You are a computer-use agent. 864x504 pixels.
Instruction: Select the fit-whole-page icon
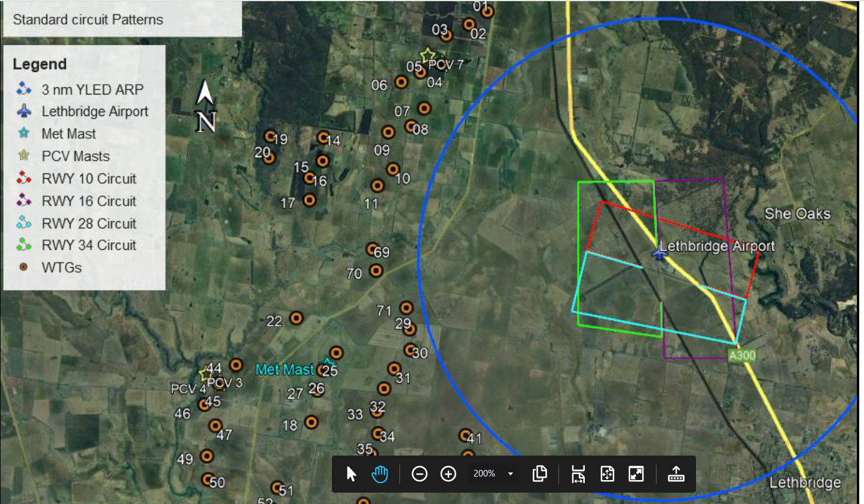[607, 474]
